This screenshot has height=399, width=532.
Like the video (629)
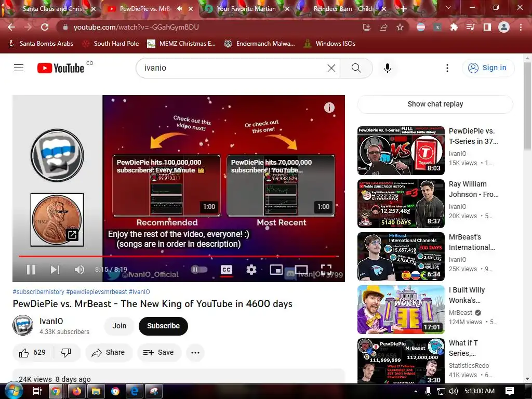pyautogui.click(x=32, y=353)
